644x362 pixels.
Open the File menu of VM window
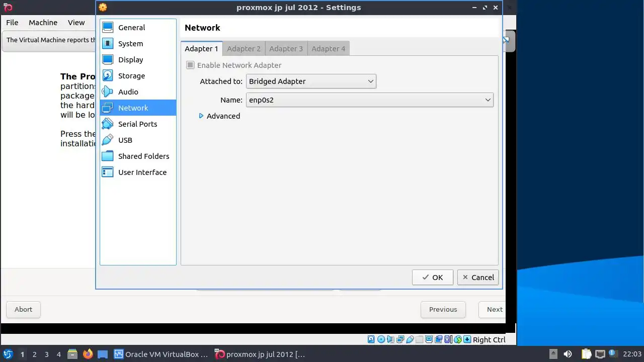[12, 23]
